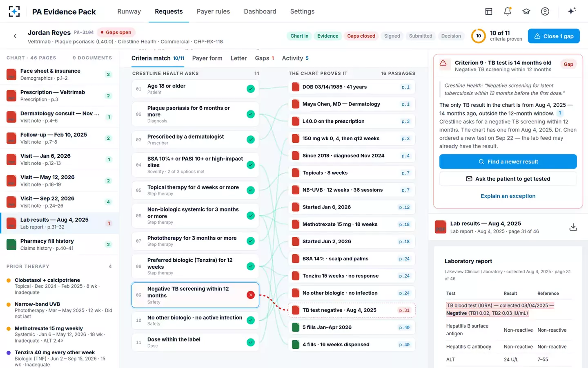
Task: Open the Follow-up — Feb 10, 2025 document
Action: pos(59,138)
